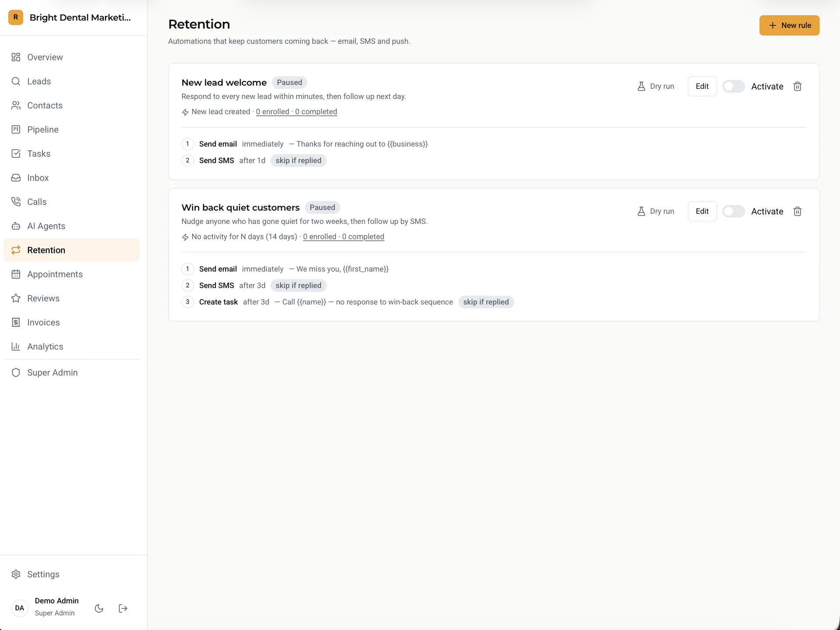The image size is (840, 630).
Task: Open enrolled/completed link for New lead welcome
Action: (297, 112)
